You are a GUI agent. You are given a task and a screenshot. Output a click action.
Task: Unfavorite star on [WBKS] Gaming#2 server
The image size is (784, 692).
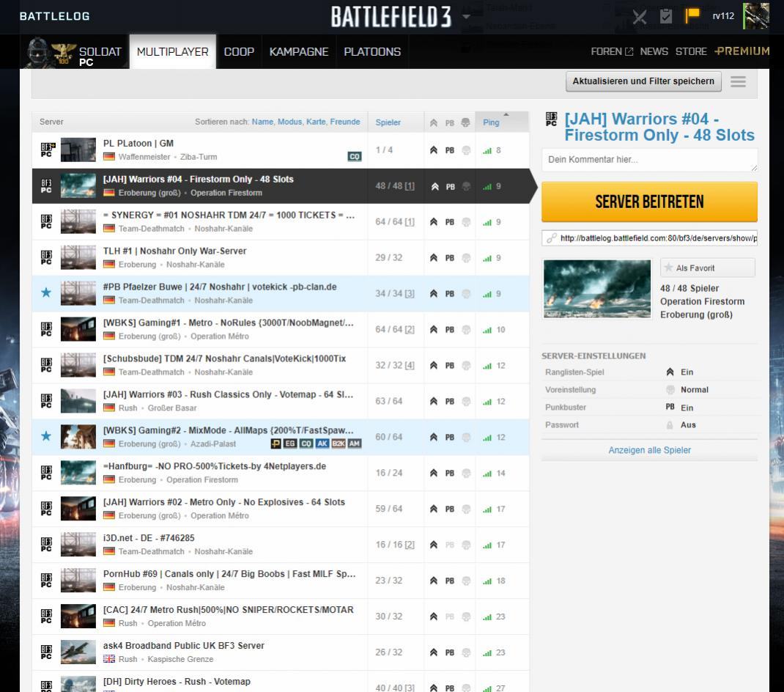click(x=46, y=436)
